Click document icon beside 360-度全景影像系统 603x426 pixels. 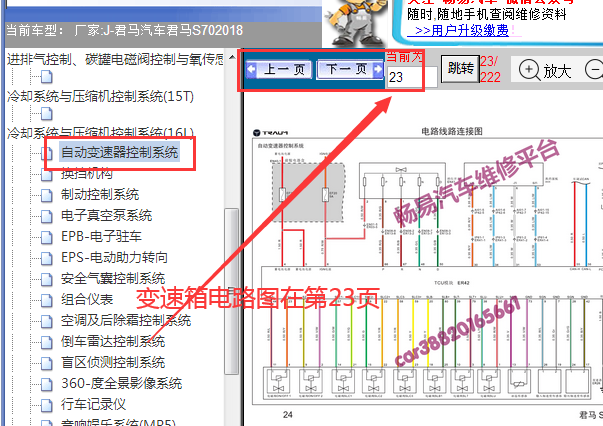point(47,384)
